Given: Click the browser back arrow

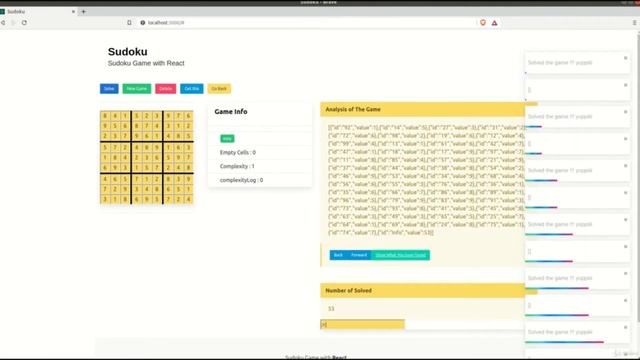Looking at the screenshot, I should pyautogui.click(x=3, y=23).
